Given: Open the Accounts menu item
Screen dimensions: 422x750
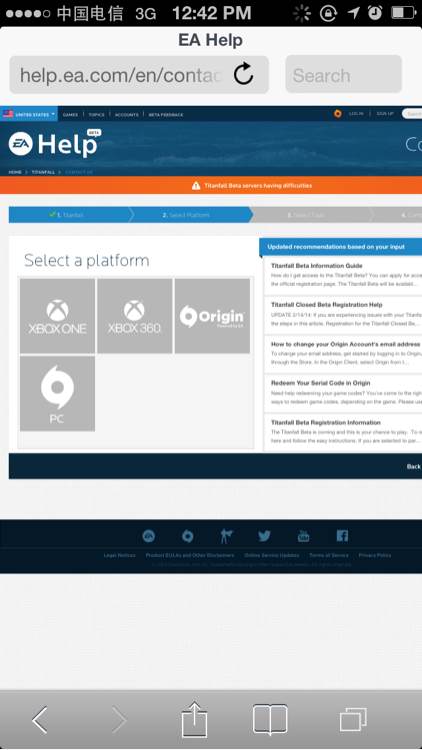Looking at the screenshot, I should click(x=127, y=115).
